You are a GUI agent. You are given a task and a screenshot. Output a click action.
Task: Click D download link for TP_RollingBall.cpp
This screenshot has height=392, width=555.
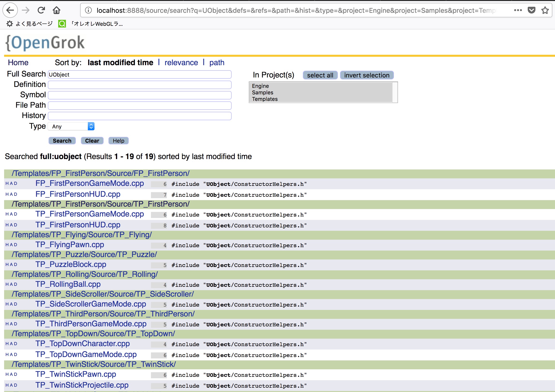(x=16, y=285)
